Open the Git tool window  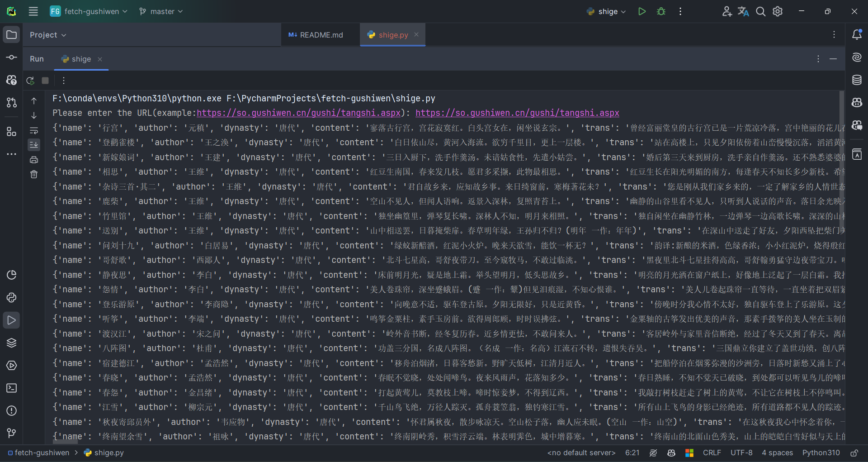[12, 433]
